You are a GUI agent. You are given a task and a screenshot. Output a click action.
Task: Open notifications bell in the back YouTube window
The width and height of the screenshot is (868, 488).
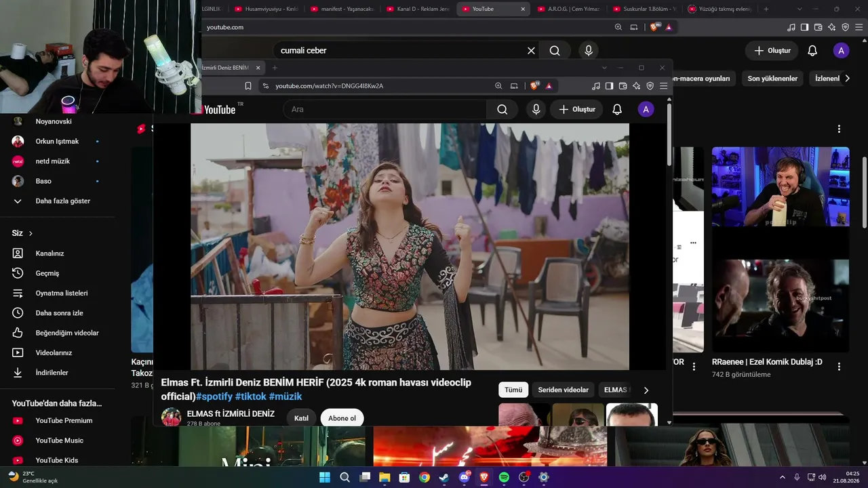coord(812,51)
